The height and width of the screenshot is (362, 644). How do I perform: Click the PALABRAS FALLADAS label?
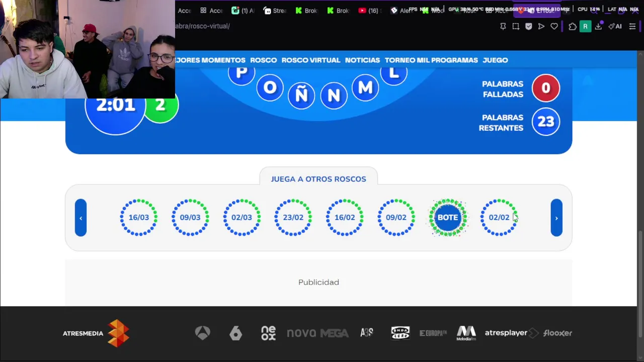point(503,89)
